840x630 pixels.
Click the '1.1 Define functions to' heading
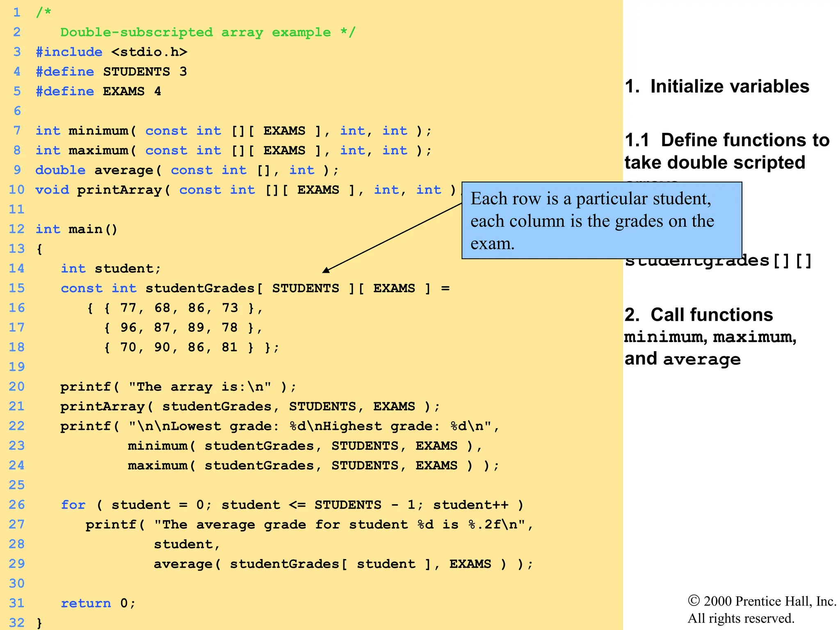pos(727,140)
